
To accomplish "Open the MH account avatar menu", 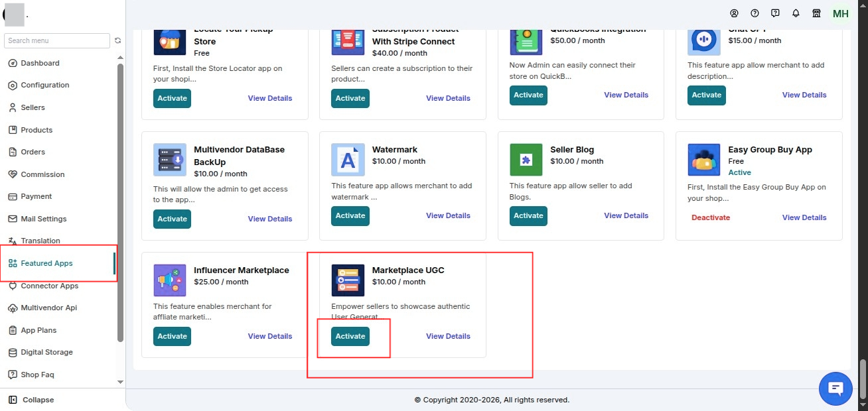I will [840, 13].
